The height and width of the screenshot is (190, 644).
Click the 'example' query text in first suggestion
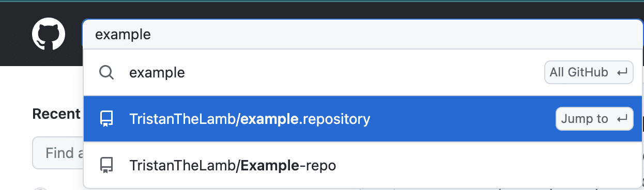(157, 73)
